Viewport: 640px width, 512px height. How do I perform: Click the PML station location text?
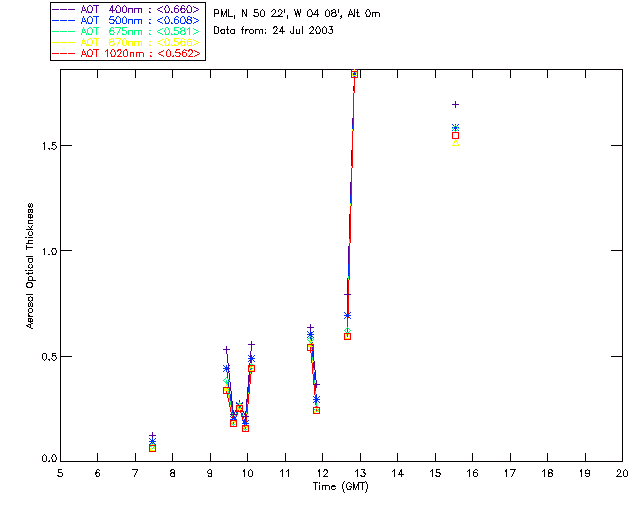[x=297, y=13]
